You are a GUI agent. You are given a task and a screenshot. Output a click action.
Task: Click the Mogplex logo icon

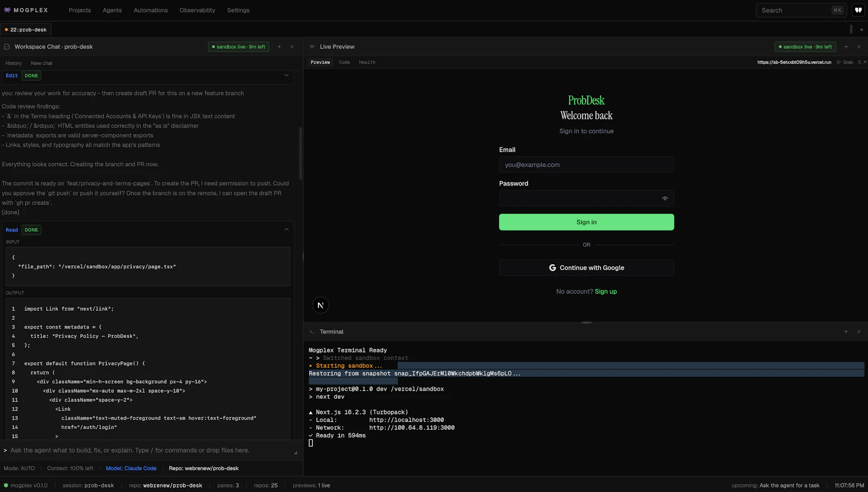(7, 10)
